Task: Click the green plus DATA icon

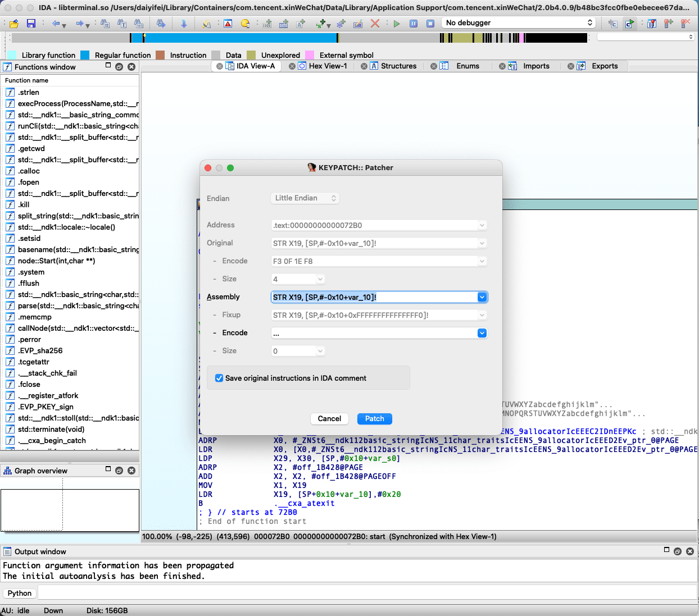Action: (x=284, y=24)
